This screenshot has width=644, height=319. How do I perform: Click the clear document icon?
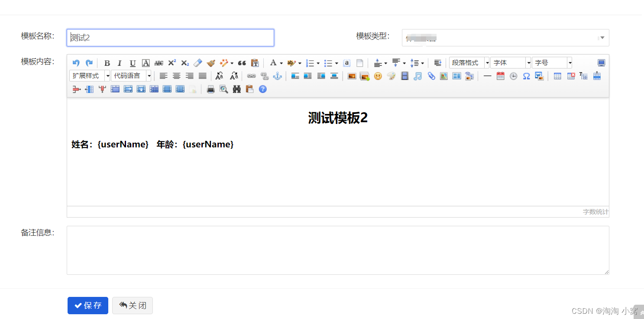359,63
